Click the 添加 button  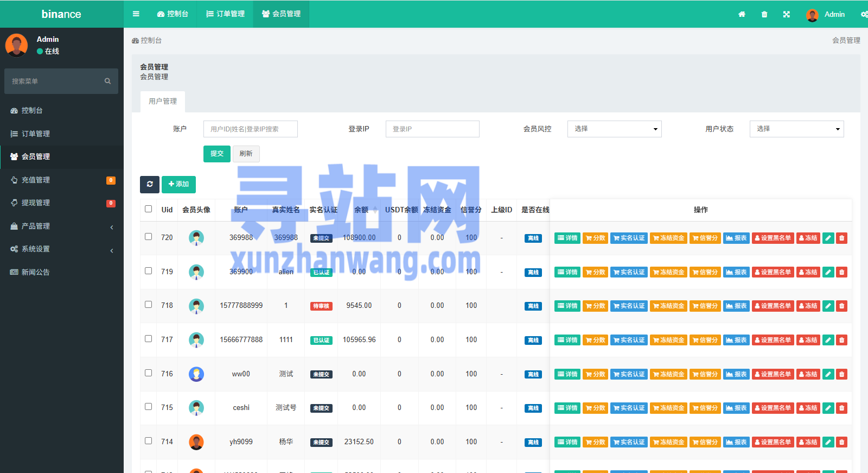[178, 184]
